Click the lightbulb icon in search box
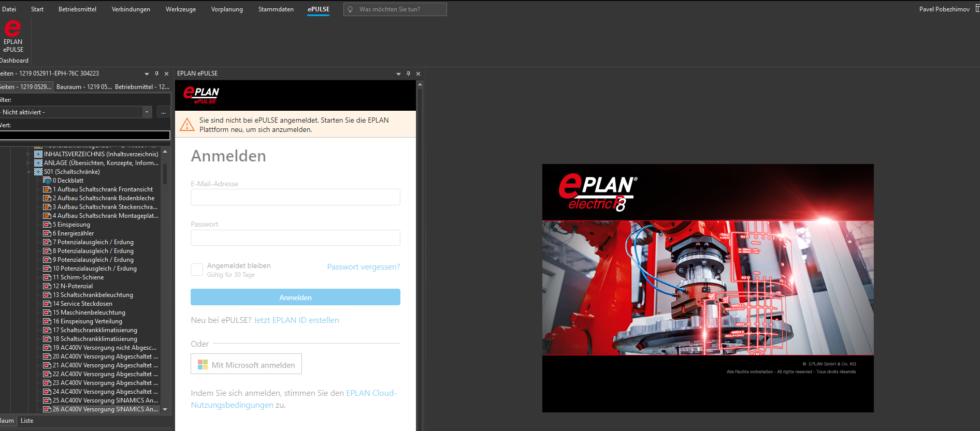980x431 pixels. pos(350,9)
